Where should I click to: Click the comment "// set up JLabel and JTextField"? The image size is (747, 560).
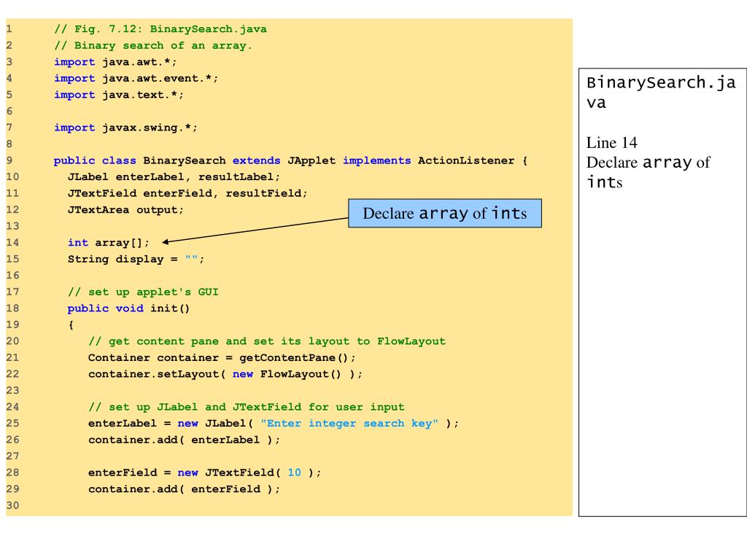pos(247,407)
